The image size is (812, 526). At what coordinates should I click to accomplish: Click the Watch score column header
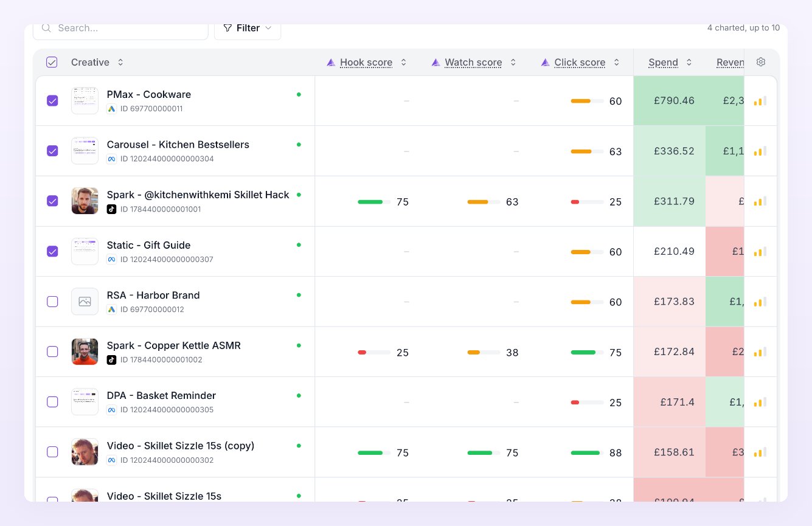click(x=473, y=62)
